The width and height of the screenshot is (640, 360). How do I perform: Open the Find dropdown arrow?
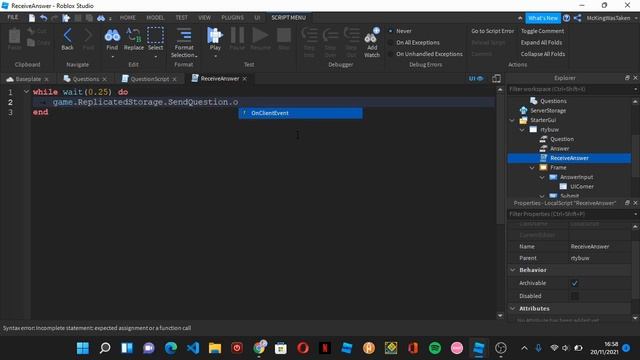[112, 56]
